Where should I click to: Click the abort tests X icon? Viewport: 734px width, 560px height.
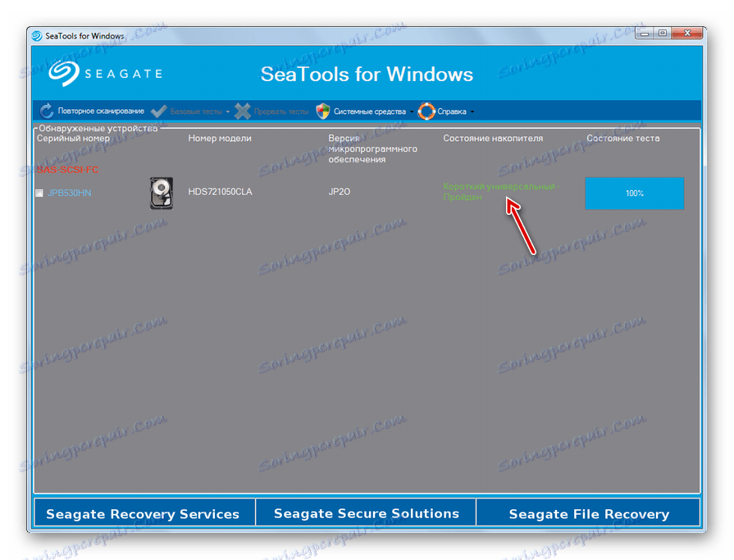(x=243, y=111)
